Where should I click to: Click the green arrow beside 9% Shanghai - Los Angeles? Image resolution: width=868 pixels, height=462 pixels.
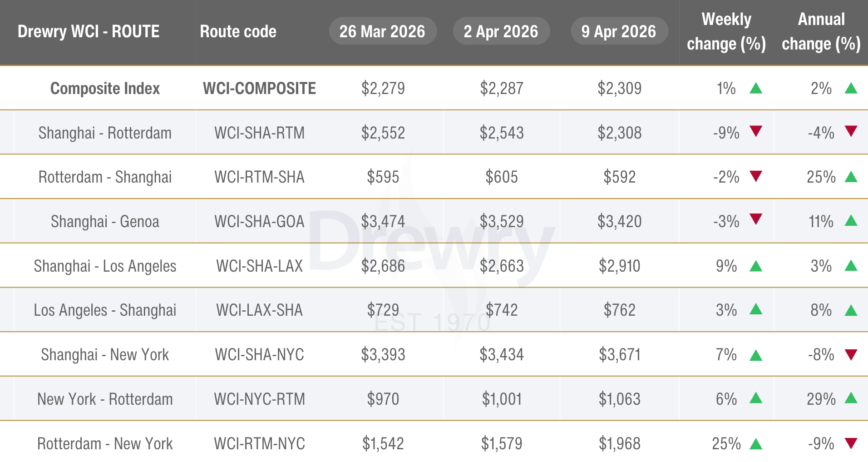(756, 265)
